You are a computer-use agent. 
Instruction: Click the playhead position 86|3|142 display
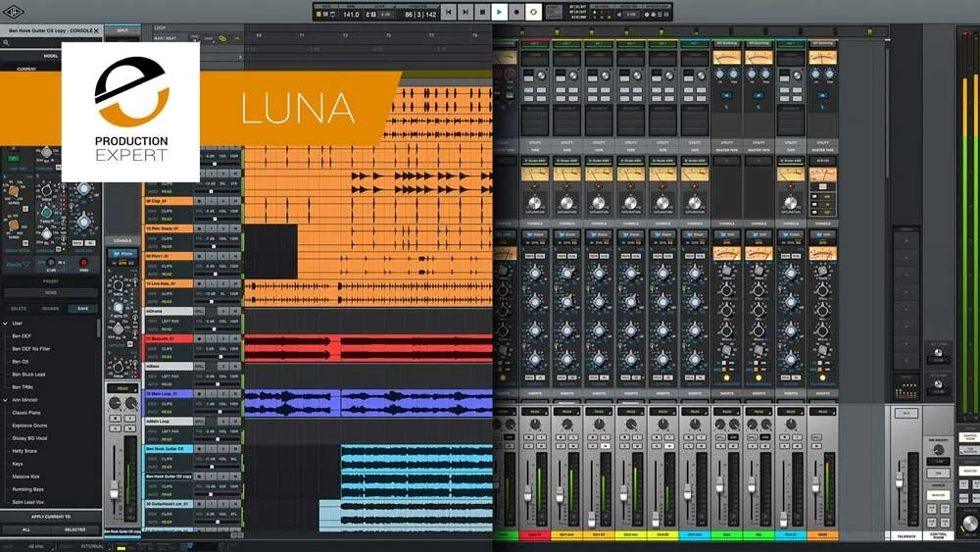pos(420,15)
